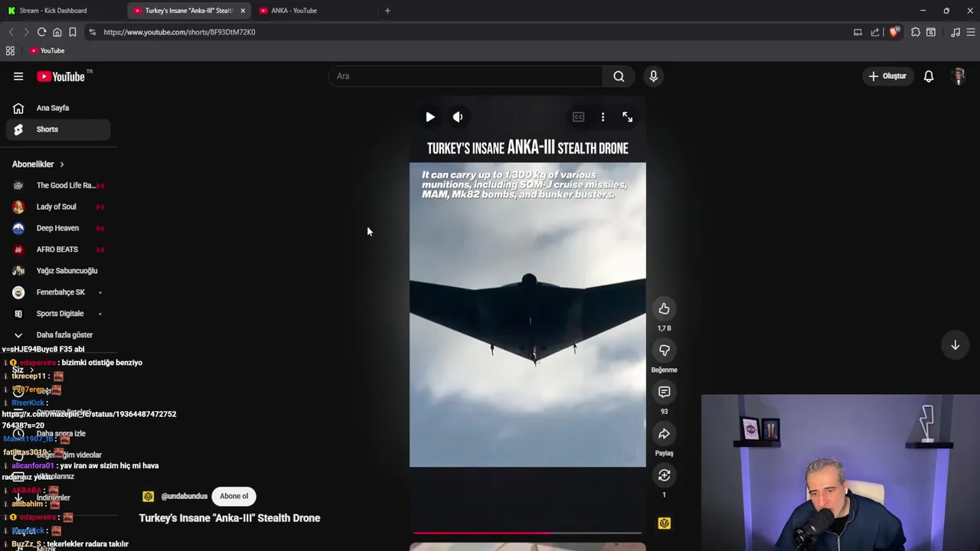Click into the Ara search field

point(465,76)
